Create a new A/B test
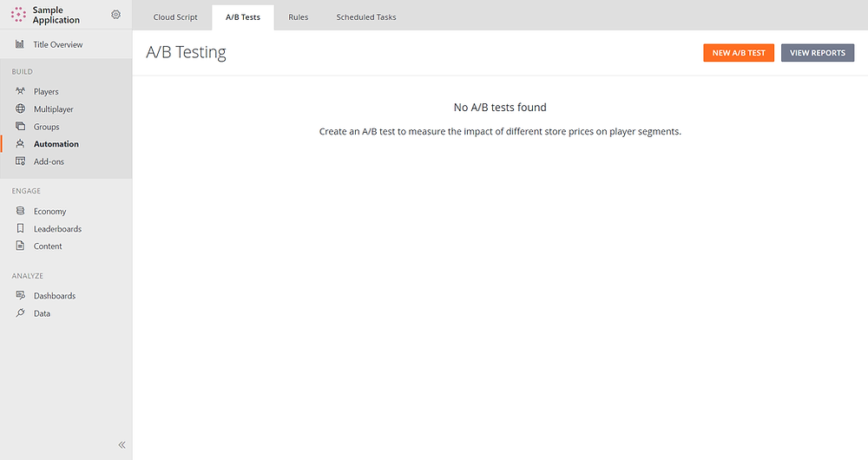 click(739, 53)
